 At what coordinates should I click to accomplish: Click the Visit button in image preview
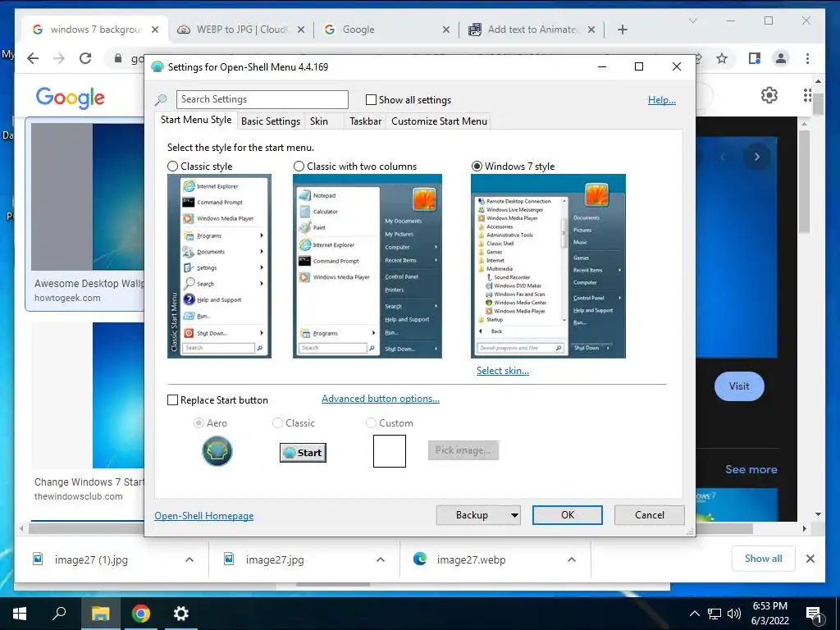click(x=739, y=386)
